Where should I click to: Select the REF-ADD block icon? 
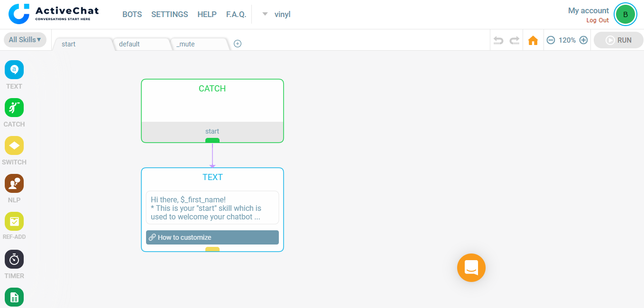tap(14, 221)
